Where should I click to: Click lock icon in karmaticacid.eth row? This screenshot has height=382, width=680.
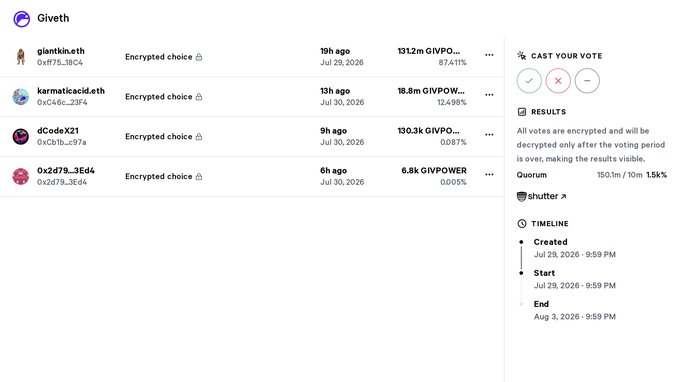coord(199,97)
